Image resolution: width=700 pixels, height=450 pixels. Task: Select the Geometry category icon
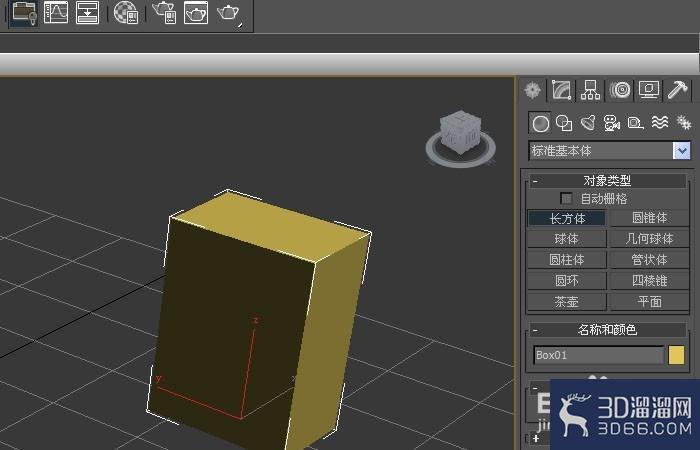pyautogui.click(x=540, y=123)
